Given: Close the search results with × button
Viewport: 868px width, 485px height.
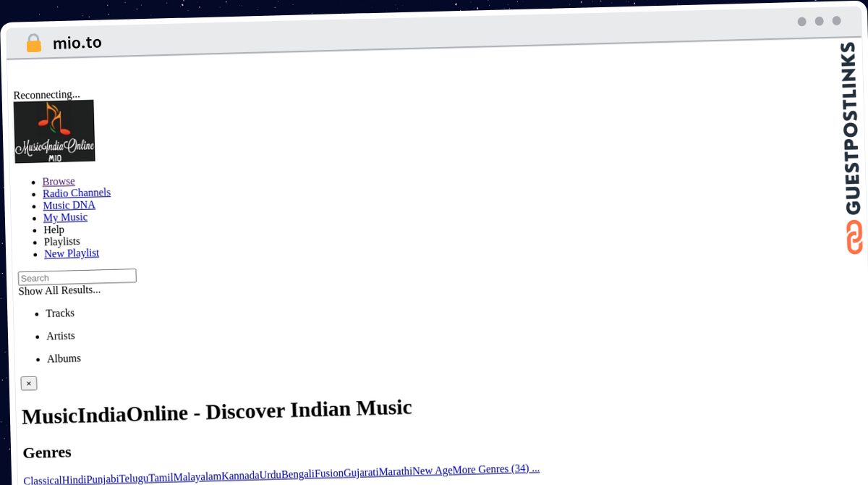Looking at the screenshot, I should point(29,383).
